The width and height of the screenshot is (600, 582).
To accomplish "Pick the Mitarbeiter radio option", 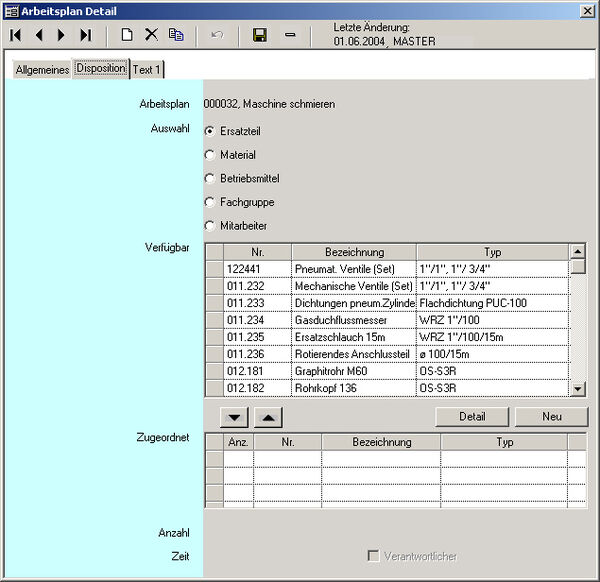I will tap(210, 225).
